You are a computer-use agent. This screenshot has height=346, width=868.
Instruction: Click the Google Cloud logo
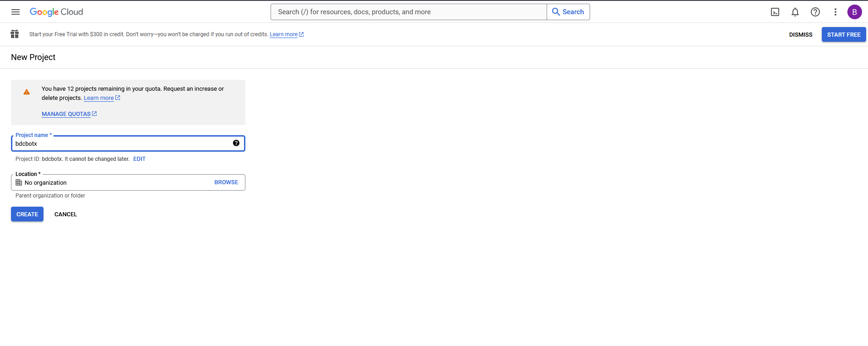(56, 12)
